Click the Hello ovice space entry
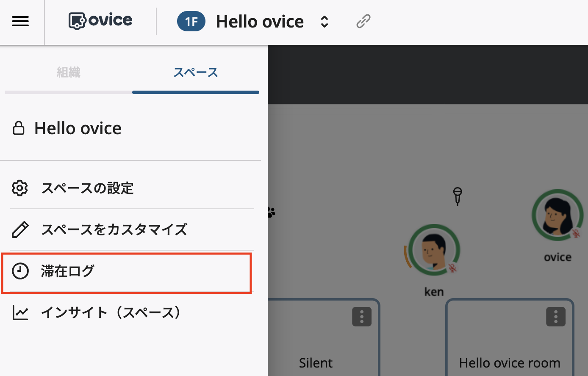588x376 pixels. pyautogui.click(x=78, y=128)
